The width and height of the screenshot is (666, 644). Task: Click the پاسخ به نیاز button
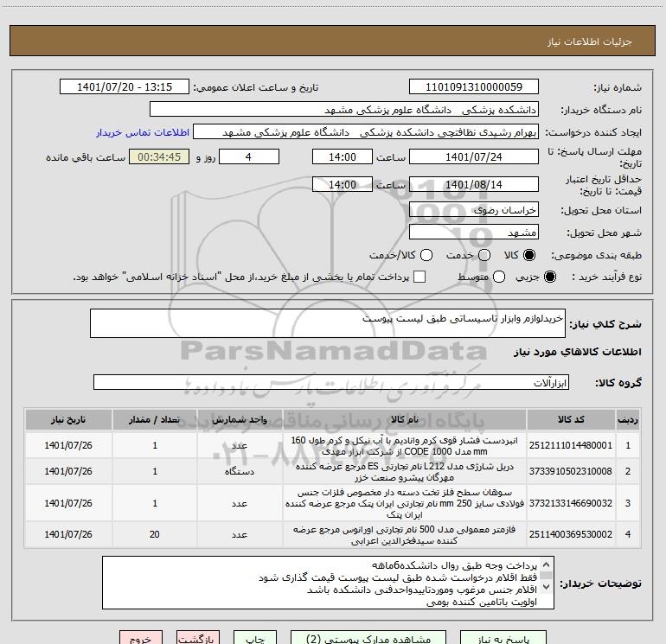point(503,637)
